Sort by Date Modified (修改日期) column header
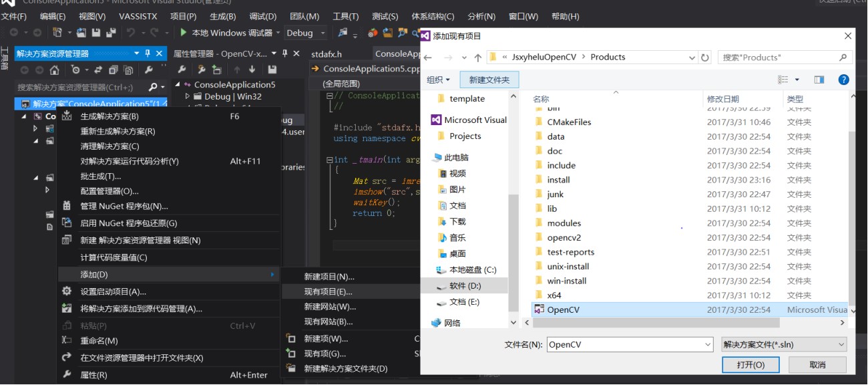Image resolution: width=868 pixels, height=385 pixels. point(723,99)
